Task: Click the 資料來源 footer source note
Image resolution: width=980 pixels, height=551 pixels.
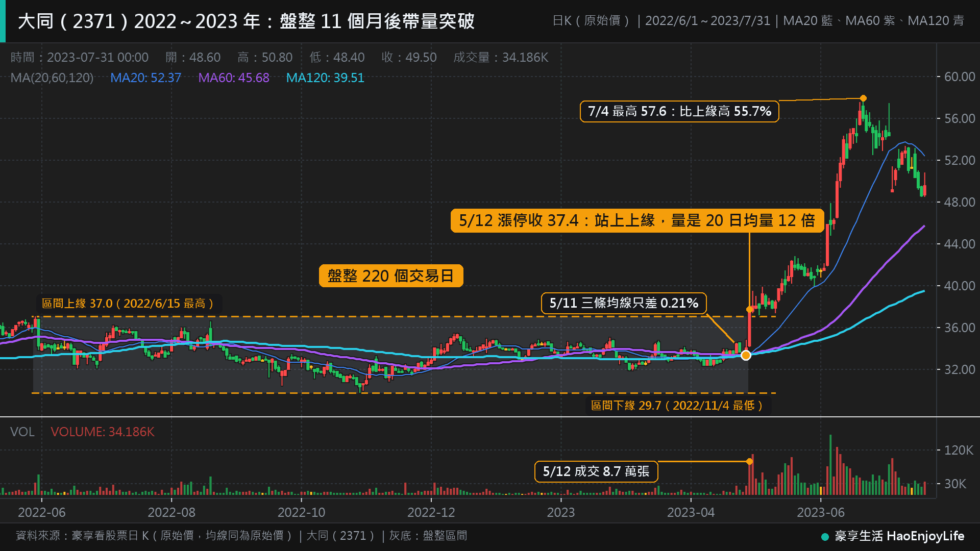Action: pos(241,536)
